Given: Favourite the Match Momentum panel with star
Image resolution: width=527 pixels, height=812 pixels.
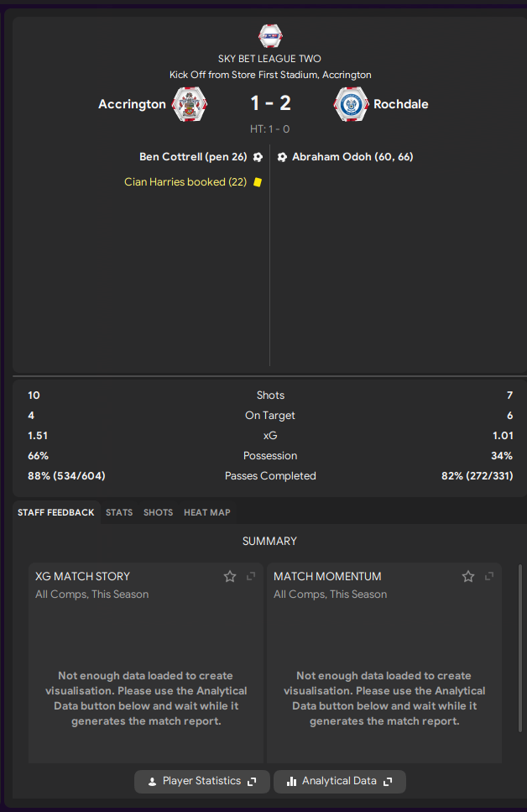Looking at the screenshot, I should [x=468, y=576].
